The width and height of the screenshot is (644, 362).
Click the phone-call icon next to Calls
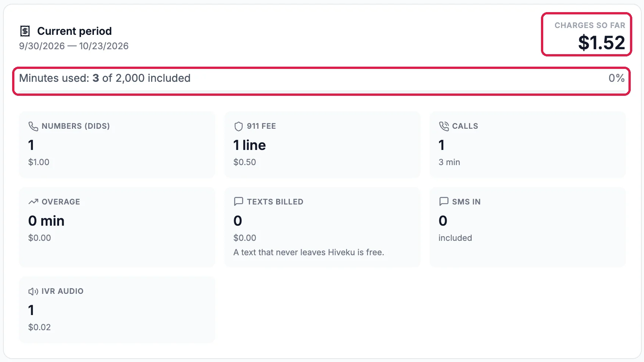coord(444,126)
